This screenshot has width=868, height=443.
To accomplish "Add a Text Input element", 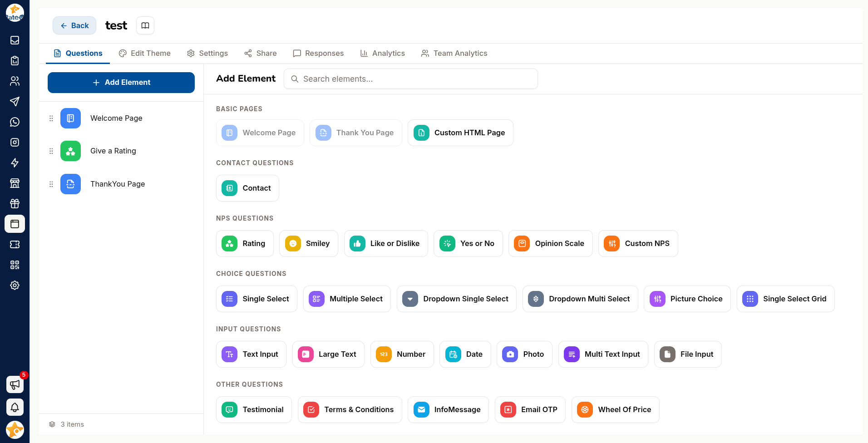I will point(251,354).
